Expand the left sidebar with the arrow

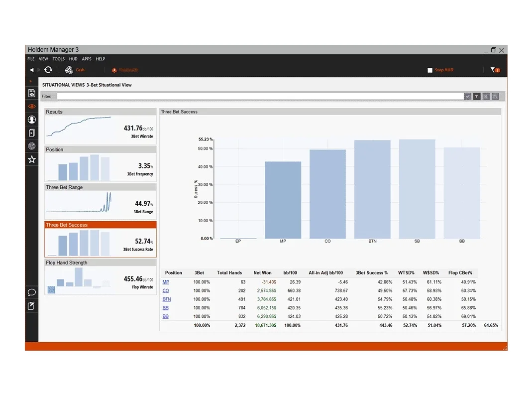pos(30,81)
